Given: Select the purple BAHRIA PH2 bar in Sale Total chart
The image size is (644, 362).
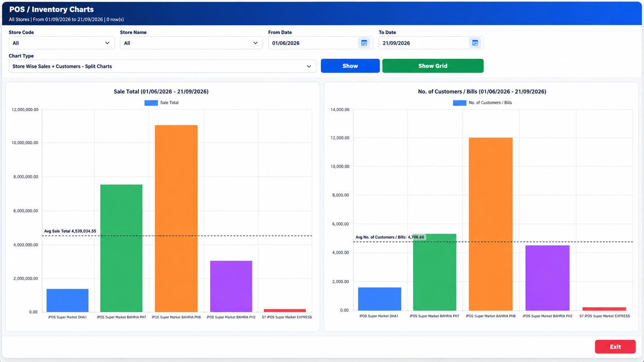Looking at the screenshot, I should click(x=231, y=286).
